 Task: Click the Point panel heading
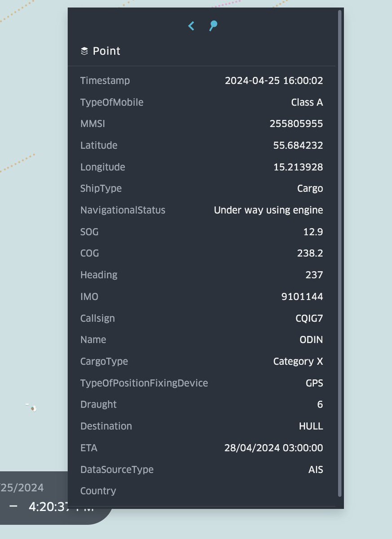click(x=106, y=51)
